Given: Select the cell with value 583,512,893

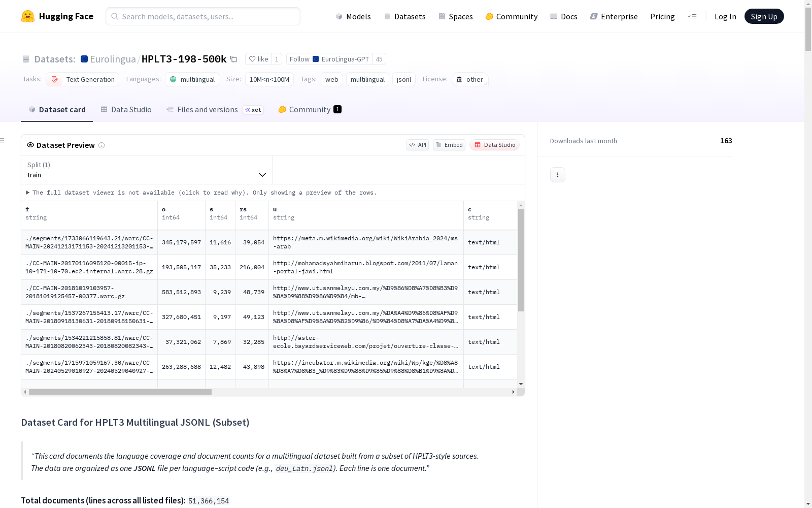Looking at the screenshot, I should pos(182,292).
